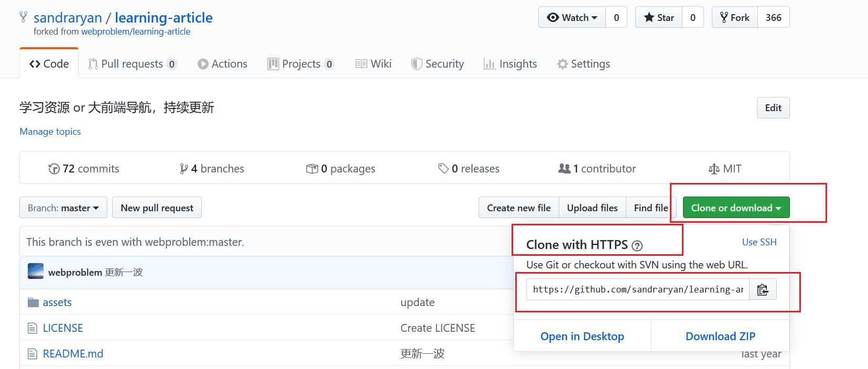Click Edit repository description button
The height and width of the screenshot is (369, 868).
[773, 107]
